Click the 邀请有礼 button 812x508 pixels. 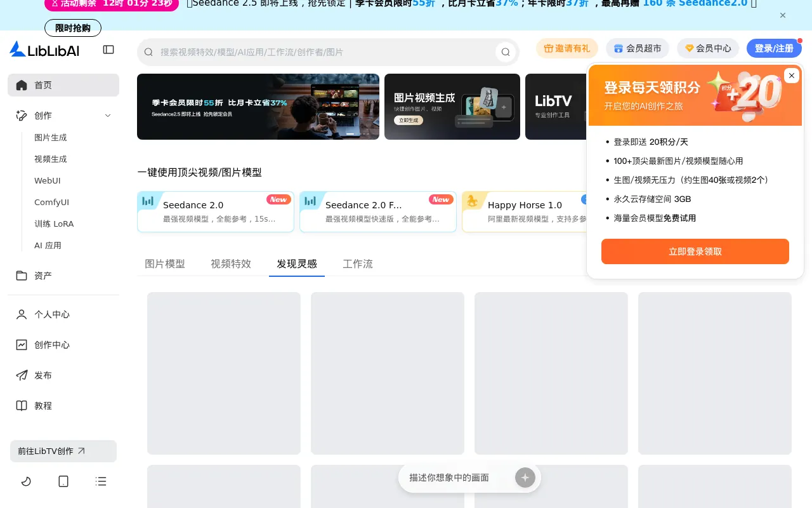point(567,48)
